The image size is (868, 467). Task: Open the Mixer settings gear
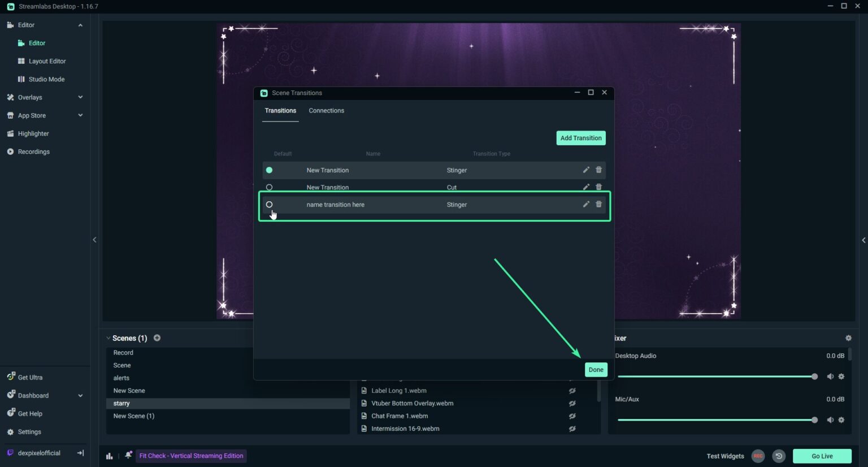point(848,338)
